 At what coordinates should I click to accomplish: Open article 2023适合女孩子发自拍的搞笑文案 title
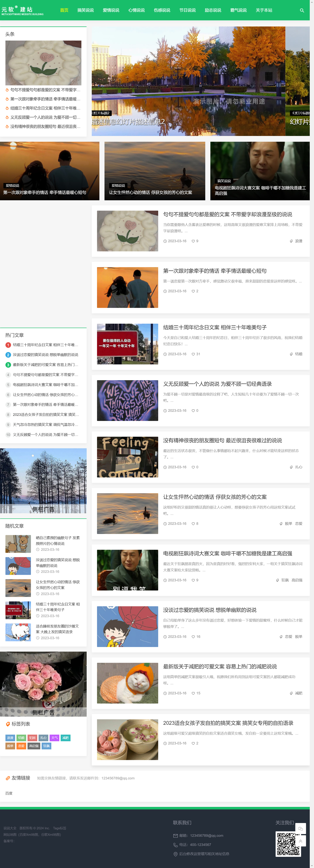click(228, 723)
